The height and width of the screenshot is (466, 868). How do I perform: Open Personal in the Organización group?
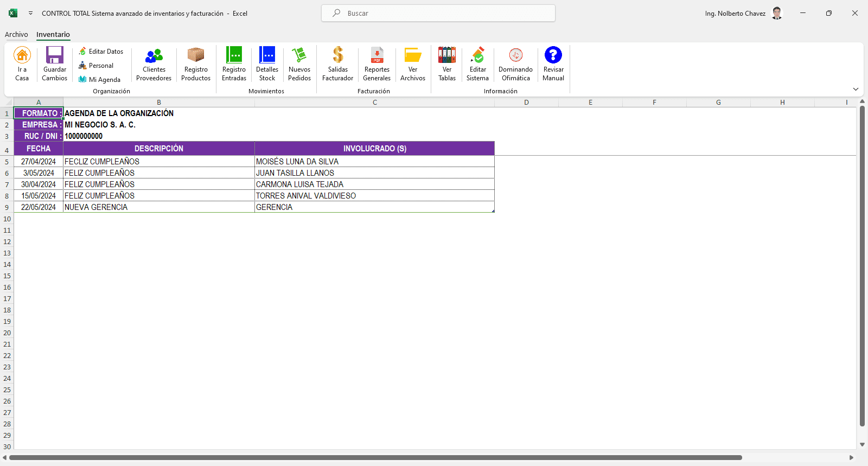96,66
